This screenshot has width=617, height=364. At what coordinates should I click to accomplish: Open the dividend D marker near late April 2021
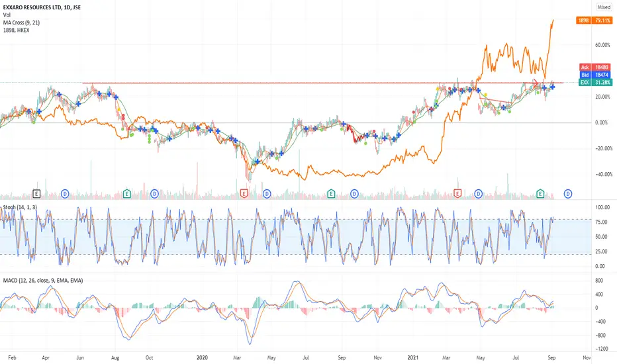[479, 194]
